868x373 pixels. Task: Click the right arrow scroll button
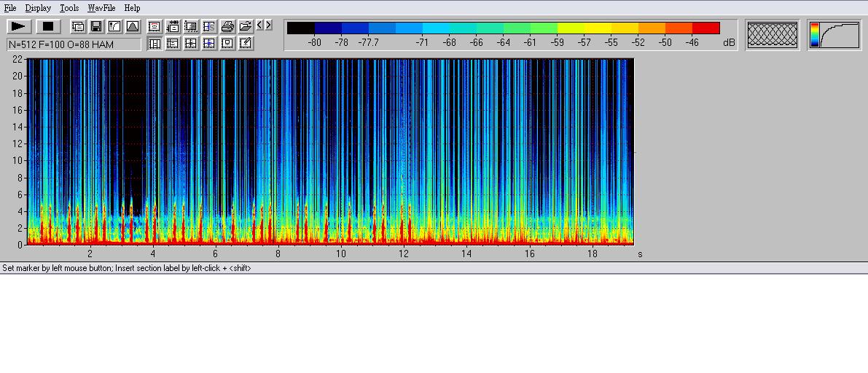[x=268, y=25]
